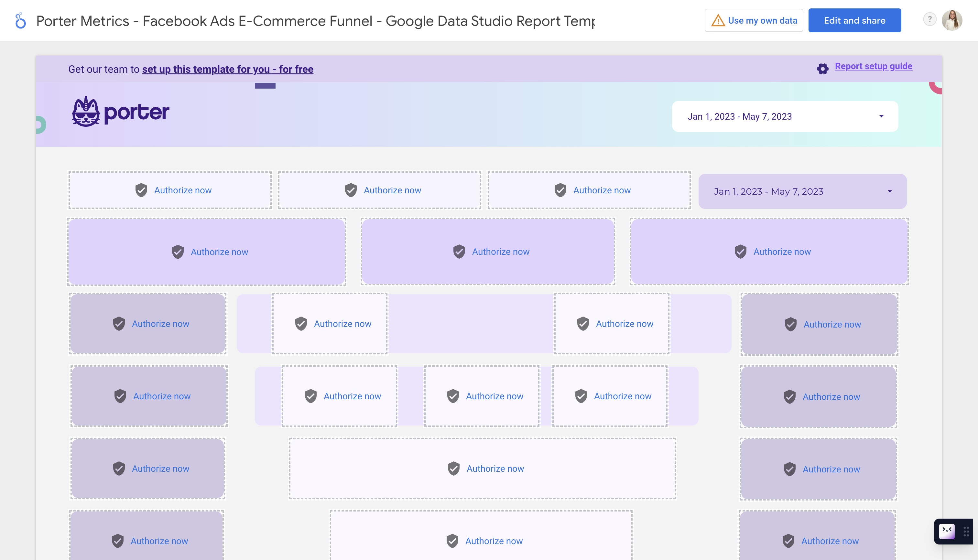This screenshot has width=978, height=560.
Task: Follow the set up this template for free link
Action: 228,69
